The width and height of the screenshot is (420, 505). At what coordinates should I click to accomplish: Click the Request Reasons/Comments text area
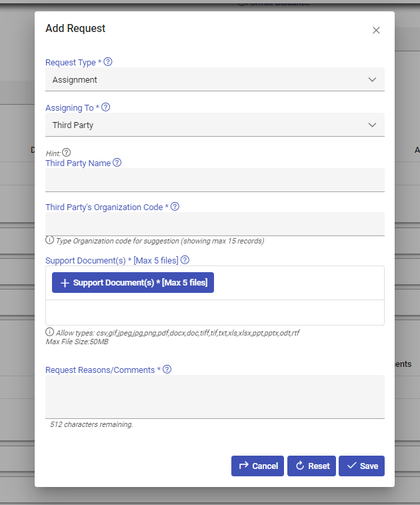pos(215,396)
